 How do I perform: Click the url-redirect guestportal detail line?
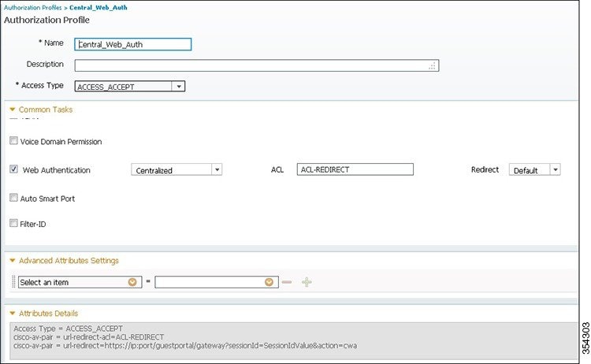point(185,346)
